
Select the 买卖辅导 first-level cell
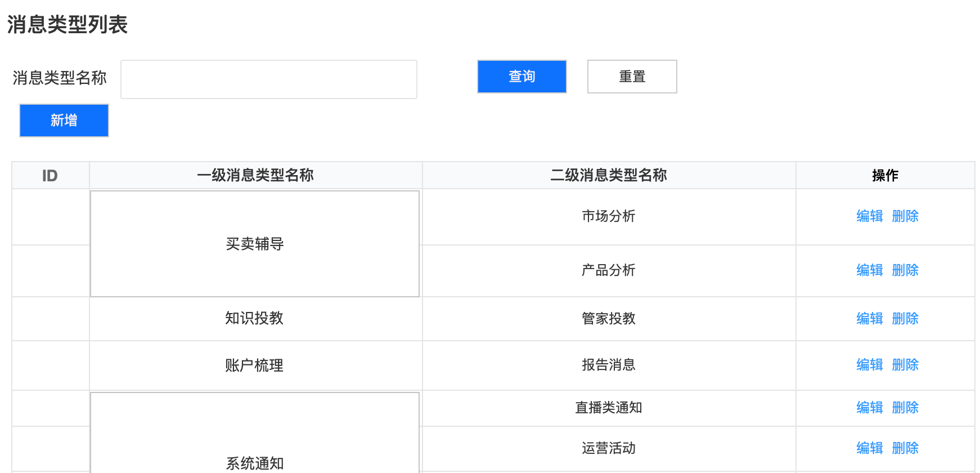[255, 244]
